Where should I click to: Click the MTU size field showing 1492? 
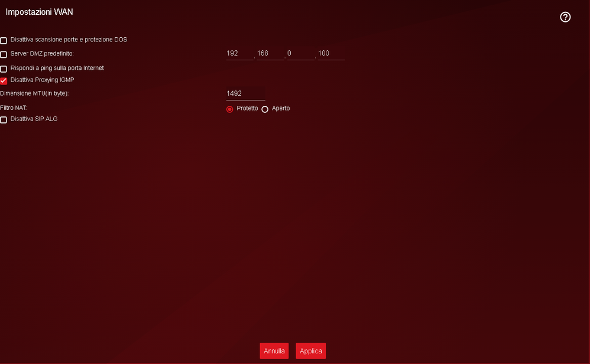tap(246, 93)
